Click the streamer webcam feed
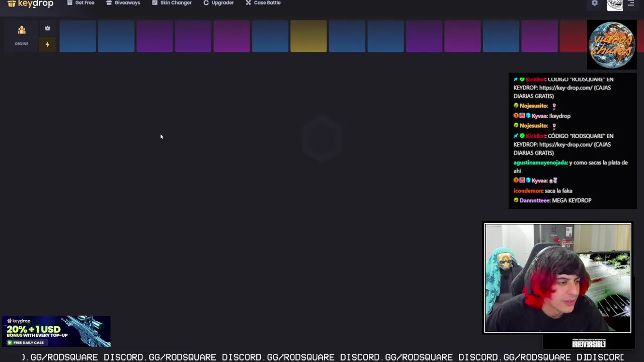 click(557, 278)
